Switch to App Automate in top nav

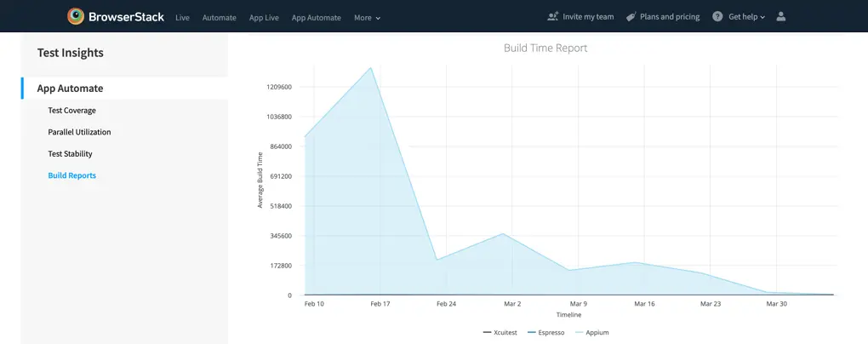316,17
